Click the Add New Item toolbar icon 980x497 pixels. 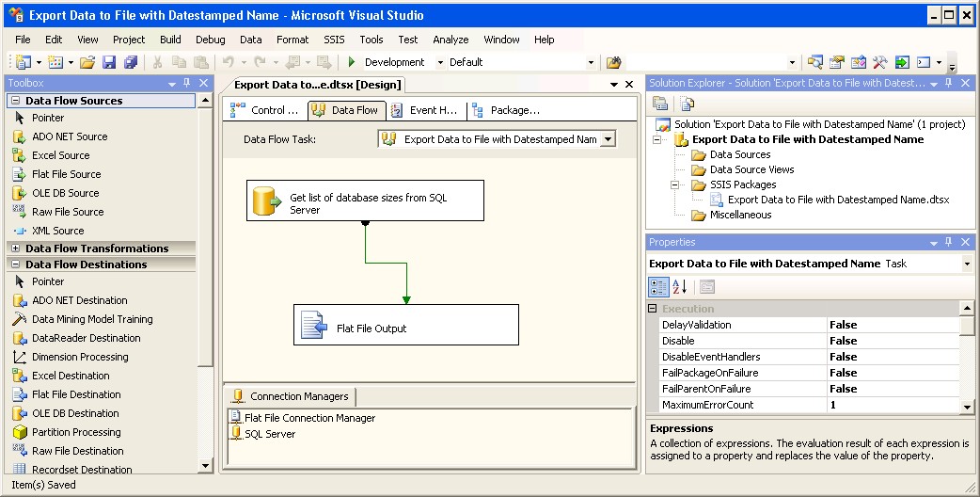56,62
